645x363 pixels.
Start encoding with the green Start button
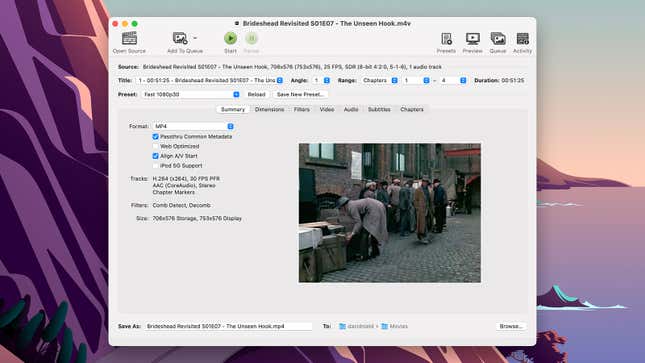(230, 39)
